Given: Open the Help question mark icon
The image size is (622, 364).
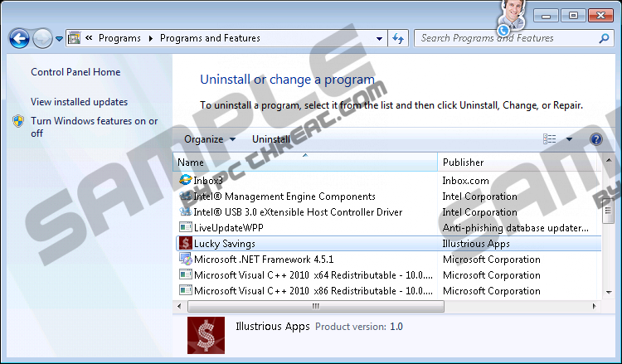Looking at the screenshot, I should click(595, 139).
